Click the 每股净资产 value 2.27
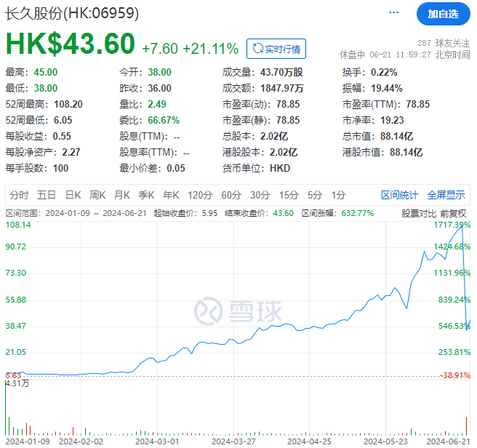This screenshot has height=448, width=477. point(71,152)
